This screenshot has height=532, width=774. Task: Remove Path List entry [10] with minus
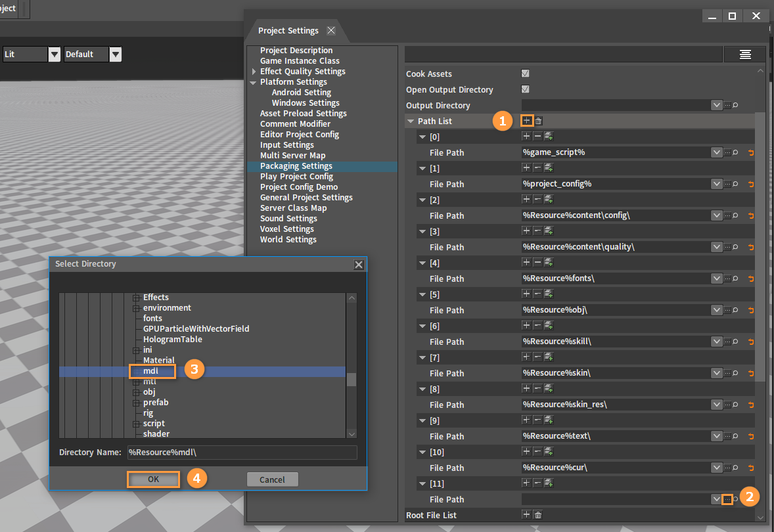click(537, 452)
